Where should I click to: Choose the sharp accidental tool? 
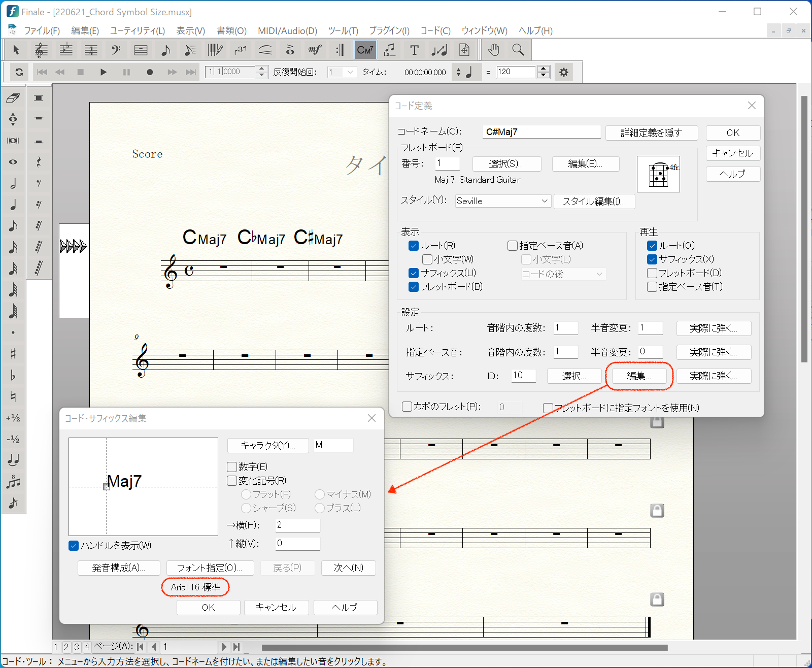[x=13, y=354]
